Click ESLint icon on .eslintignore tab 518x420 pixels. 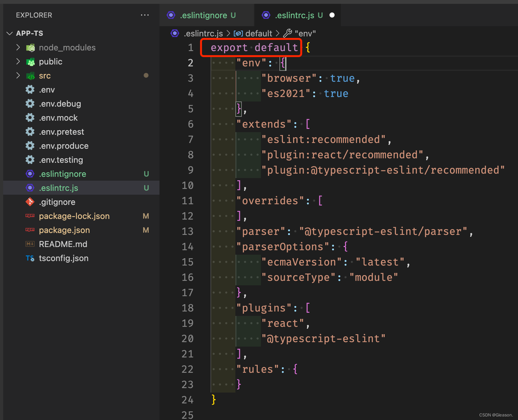171,15
